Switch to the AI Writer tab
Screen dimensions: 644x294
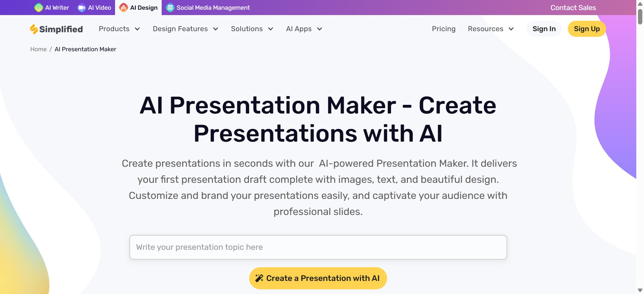[52, 8]
